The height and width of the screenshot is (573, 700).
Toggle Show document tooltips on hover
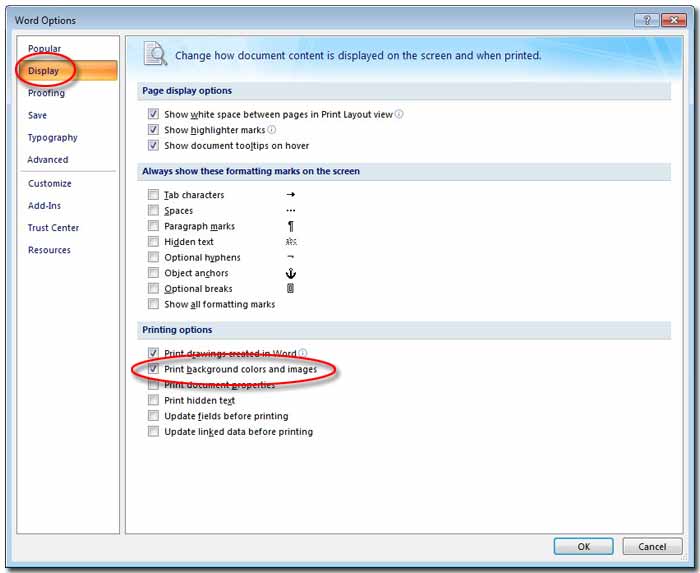[153, 145]
